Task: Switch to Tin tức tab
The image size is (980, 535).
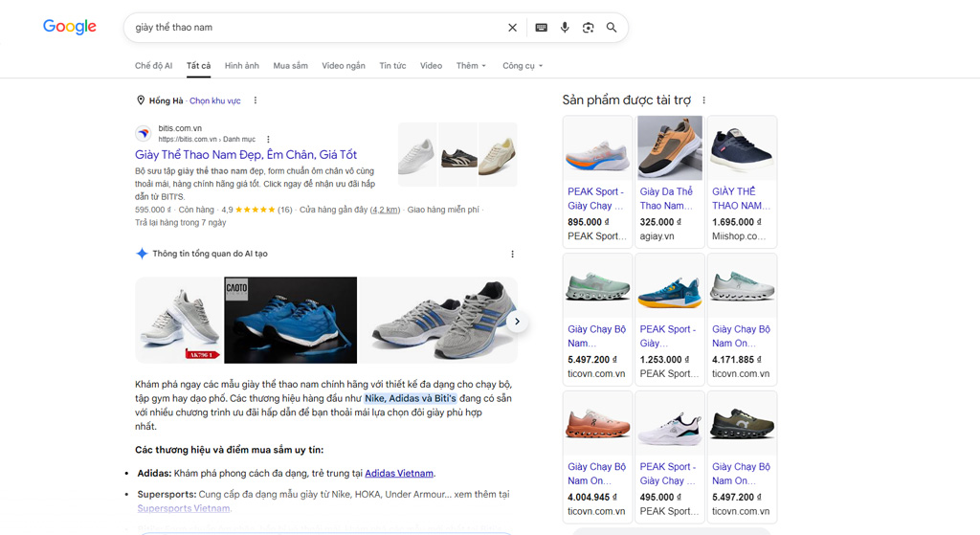Action: coord(392,66)
